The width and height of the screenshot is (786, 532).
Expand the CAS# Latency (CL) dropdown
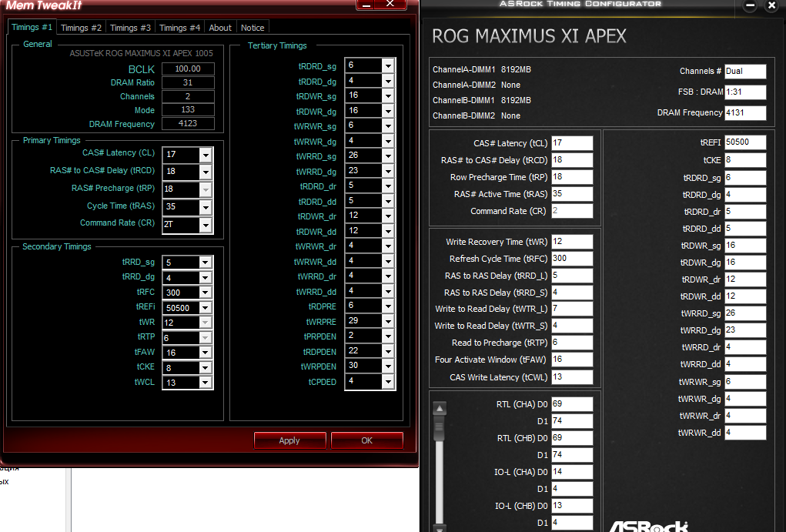coord(206,155)
